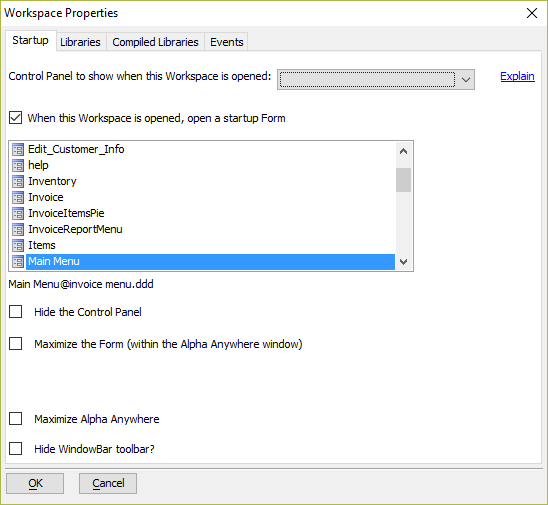The width and height of the screenshot is (548, 505).
Task: Click the Invoice form icon
Action: (18, 197)
